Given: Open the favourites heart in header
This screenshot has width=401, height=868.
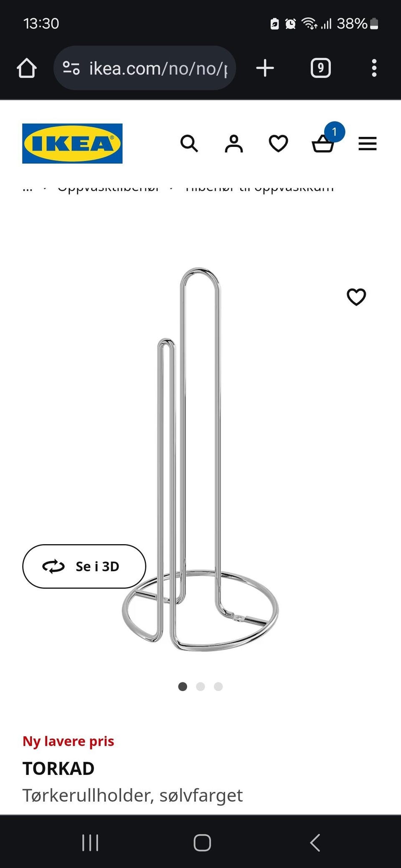Looking at the screenshot, I should pyautogui.click(x=278, y=144).
